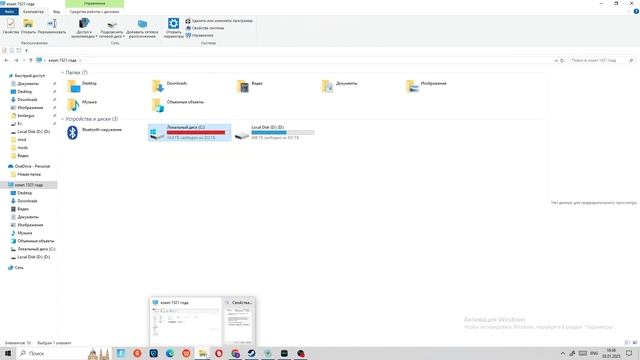The image size is (640, 360).
Task: Select the Изображения folder in main pane
Action: 427,87
